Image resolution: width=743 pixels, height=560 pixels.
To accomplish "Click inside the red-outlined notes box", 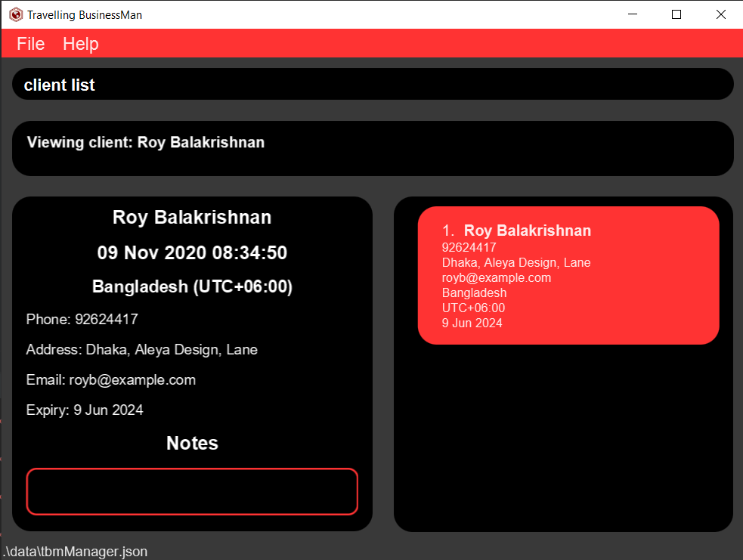I will tap(192, 491).
